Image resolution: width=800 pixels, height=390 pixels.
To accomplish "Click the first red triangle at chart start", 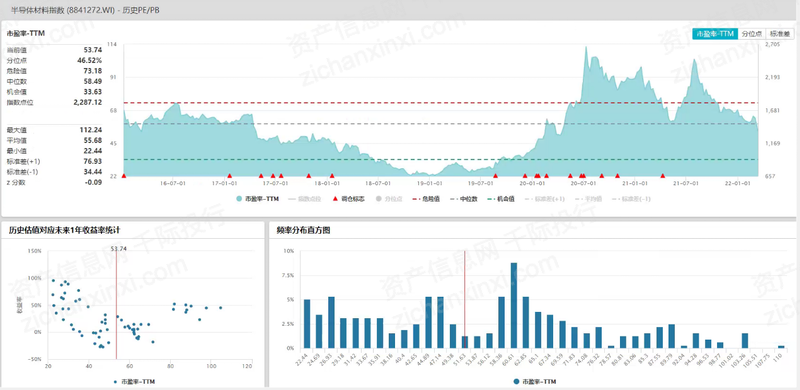I will [x=124, y=175].
